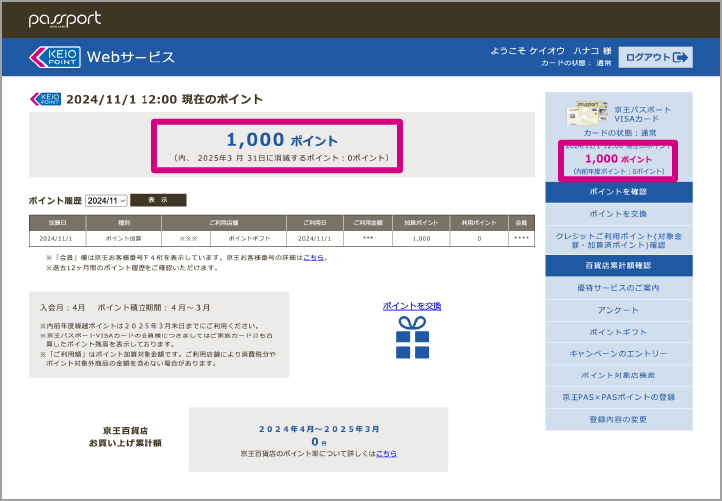Select ポイントギフト in the sidebar

(618, 332)
